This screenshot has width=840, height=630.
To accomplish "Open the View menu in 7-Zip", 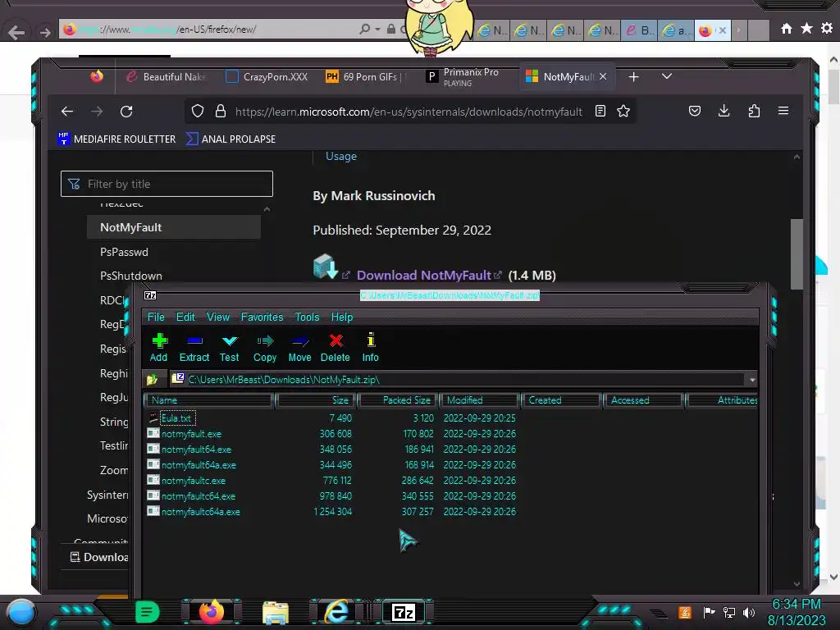I will (218, 317).
